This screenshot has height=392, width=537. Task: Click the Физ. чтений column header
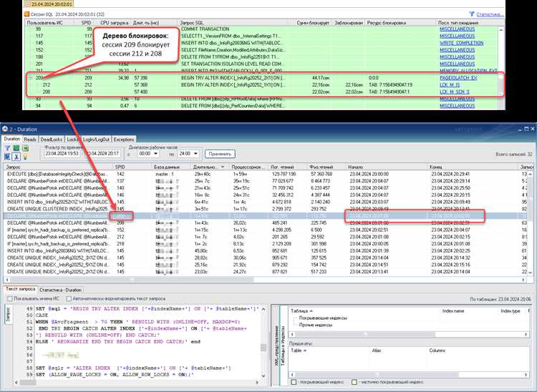(x=326, y=167)
